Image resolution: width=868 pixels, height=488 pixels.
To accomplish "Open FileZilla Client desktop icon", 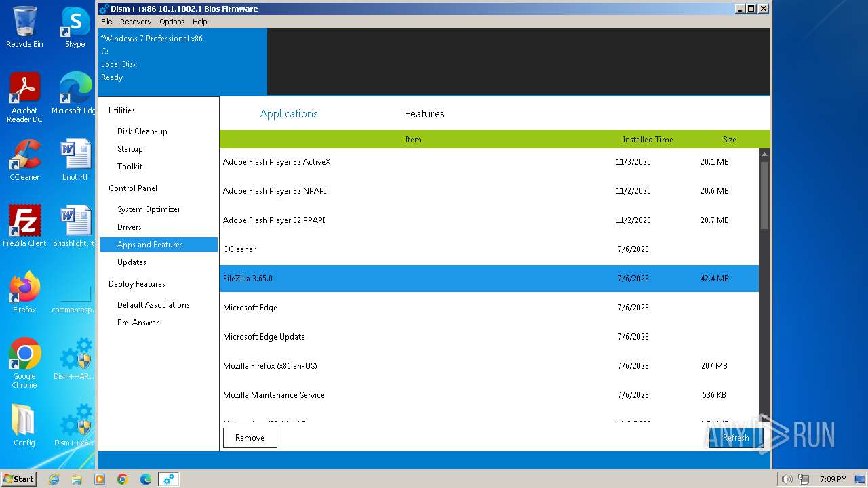I will 24,226.
